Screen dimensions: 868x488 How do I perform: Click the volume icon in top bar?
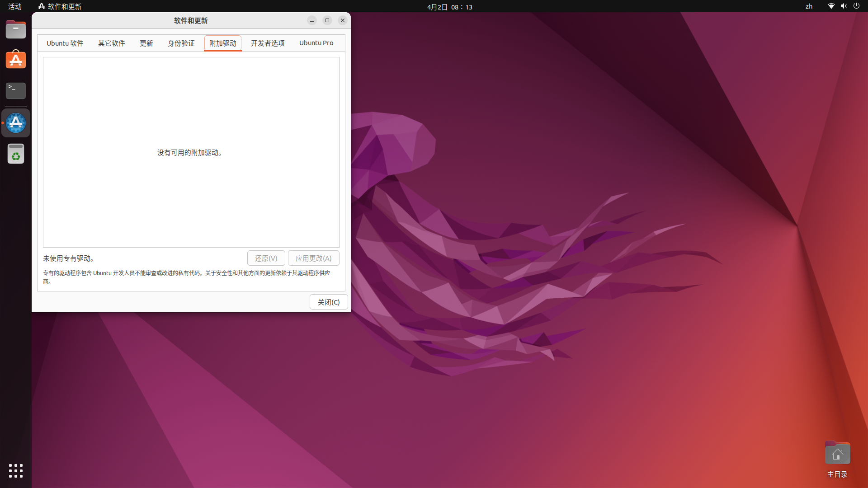(844, 6)
